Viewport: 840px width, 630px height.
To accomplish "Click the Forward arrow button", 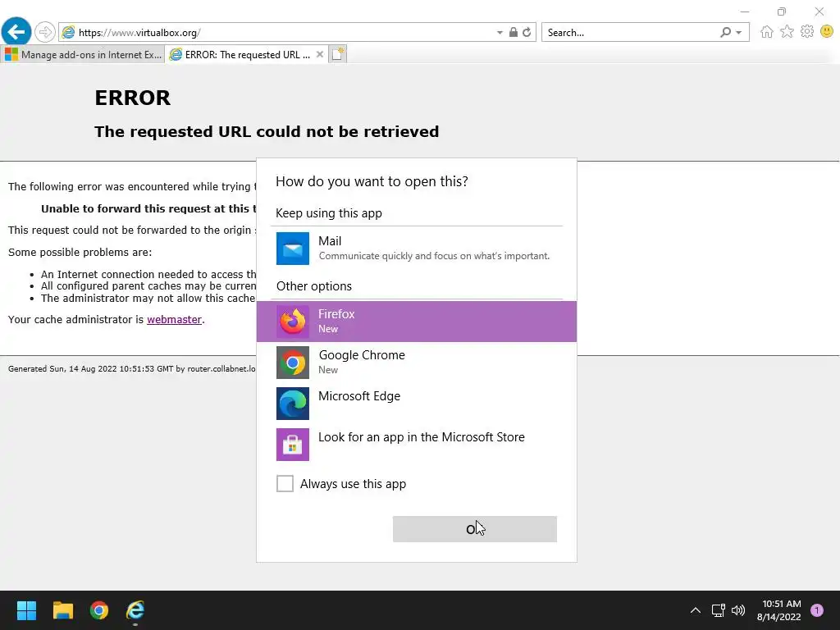I will click(45, 32).
